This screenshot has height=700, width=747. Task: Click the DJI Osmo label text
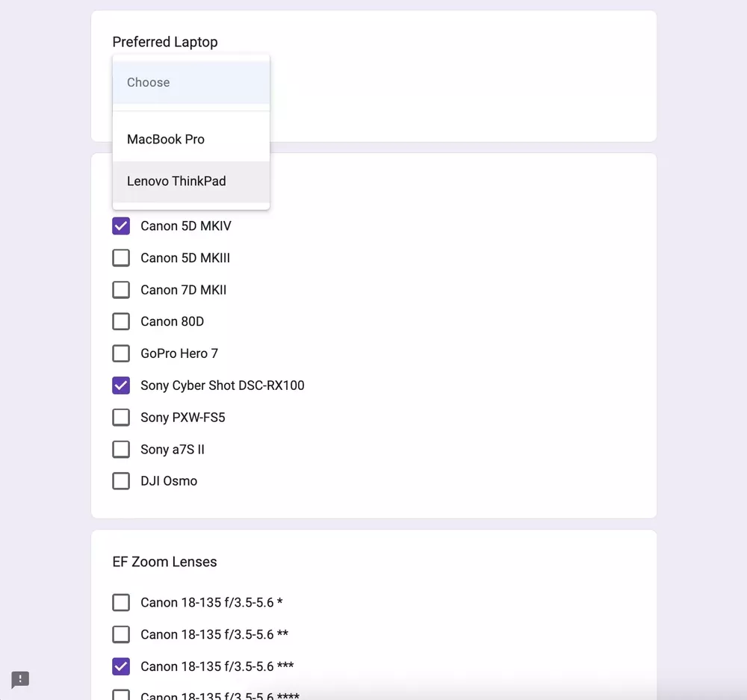coord(169,481)
